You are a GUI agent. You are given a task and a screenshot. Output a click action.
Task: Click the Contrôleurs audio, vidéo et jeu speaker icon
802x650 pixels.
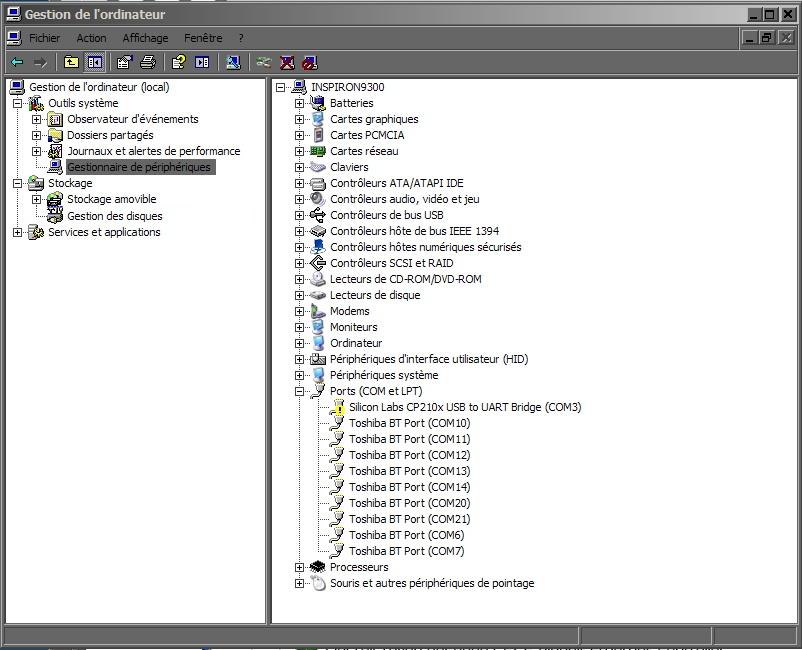318,199
